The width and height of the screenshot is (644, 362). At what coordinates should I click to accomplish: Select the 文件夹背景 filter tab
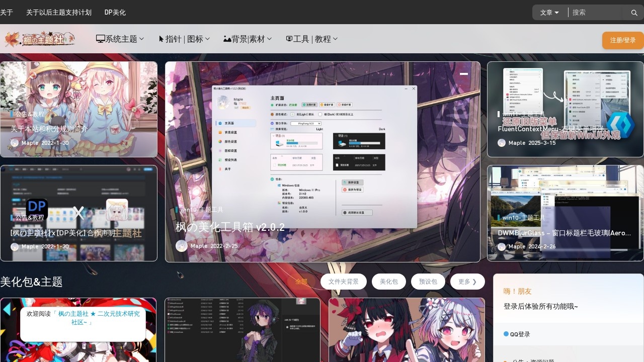pyautogui.click(x=344, y=282)
